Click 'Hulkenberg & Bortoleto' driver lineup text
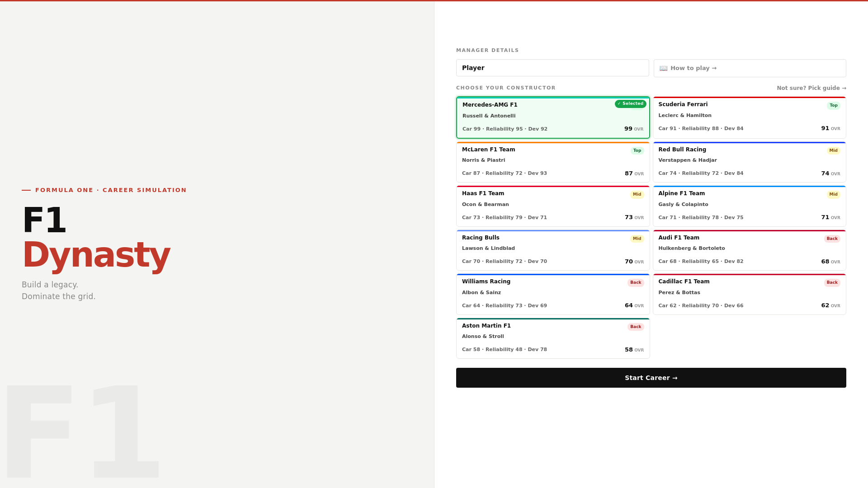Viewport: 868px width, 488px height. click(x=692, y=249)
